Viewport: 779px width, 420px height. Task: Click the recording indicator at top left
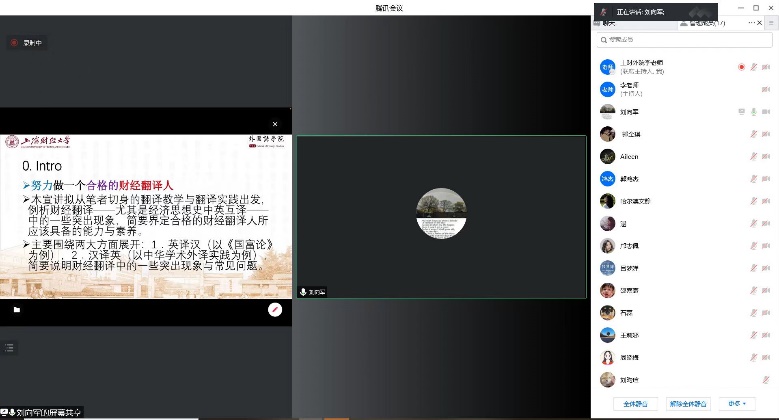(24, 42)
